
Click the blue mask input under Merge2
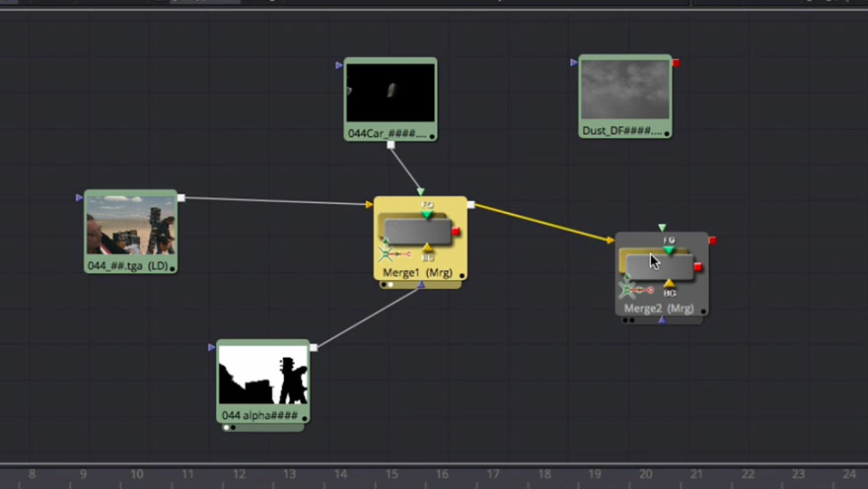662,320
